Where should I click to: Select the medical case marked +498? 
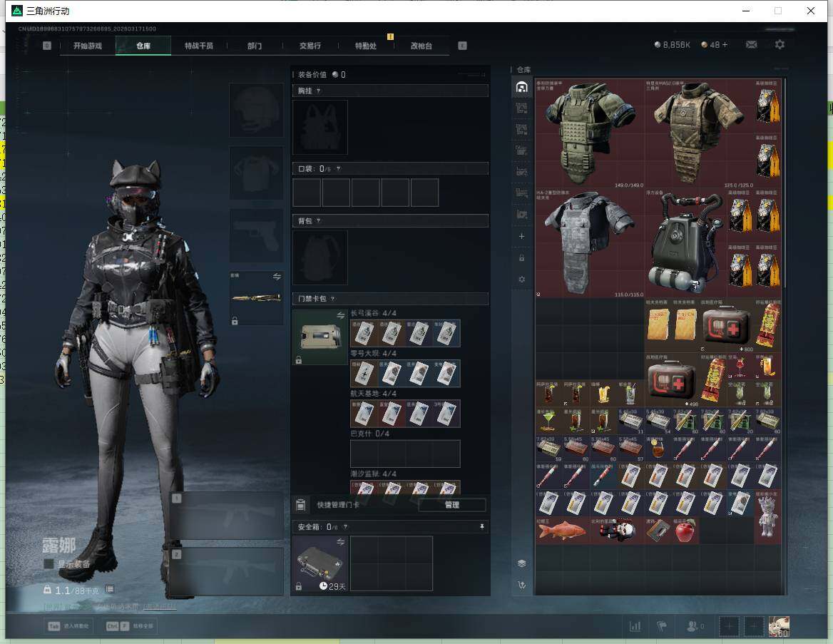[672, 380]
